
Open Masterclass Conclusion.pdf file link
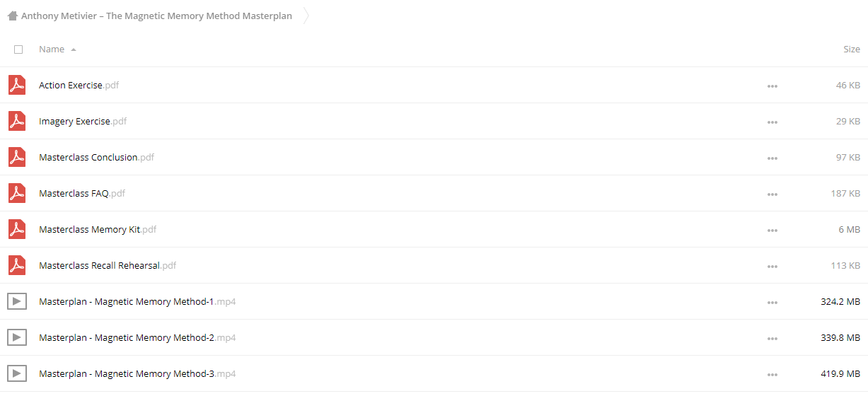tap(96, 157)
